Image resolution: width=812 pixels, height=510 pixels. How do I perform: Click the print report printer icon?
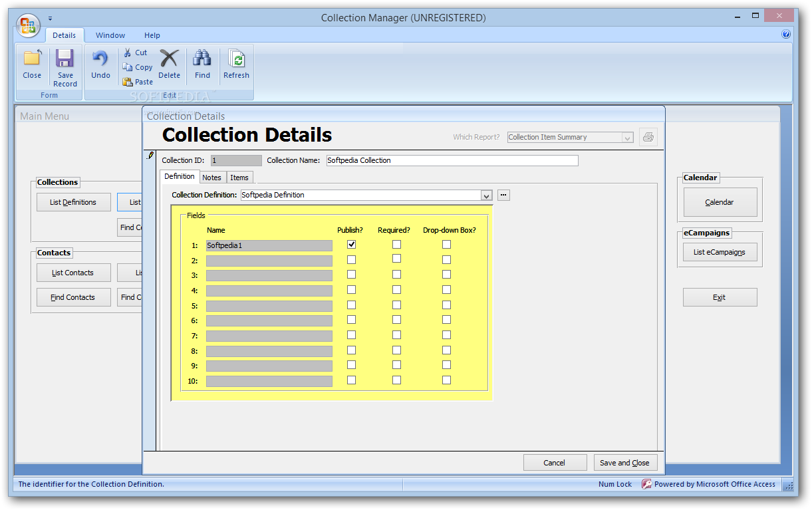click(648, 137)
